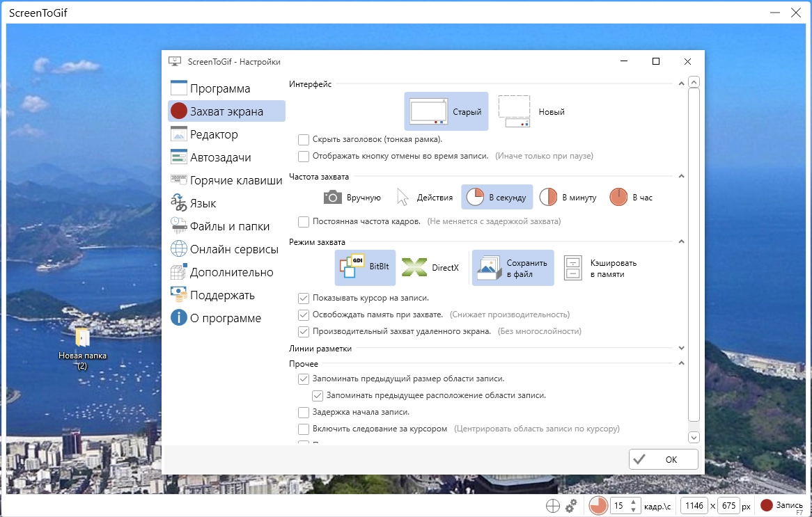Viewport: 812px width, 517px height.
Task: Collapse the Прочее section
Action: [682, 363]
